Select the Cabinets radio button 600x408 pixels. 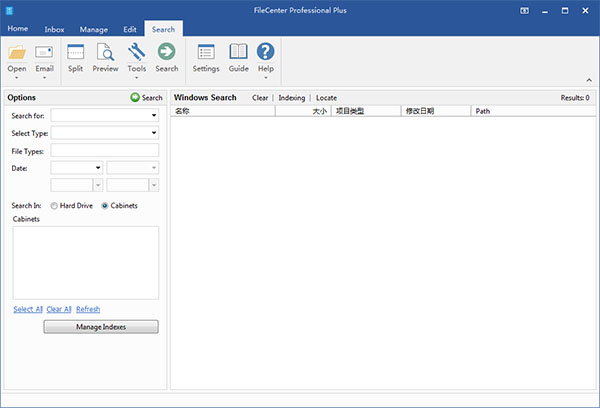tap(105, 205)
